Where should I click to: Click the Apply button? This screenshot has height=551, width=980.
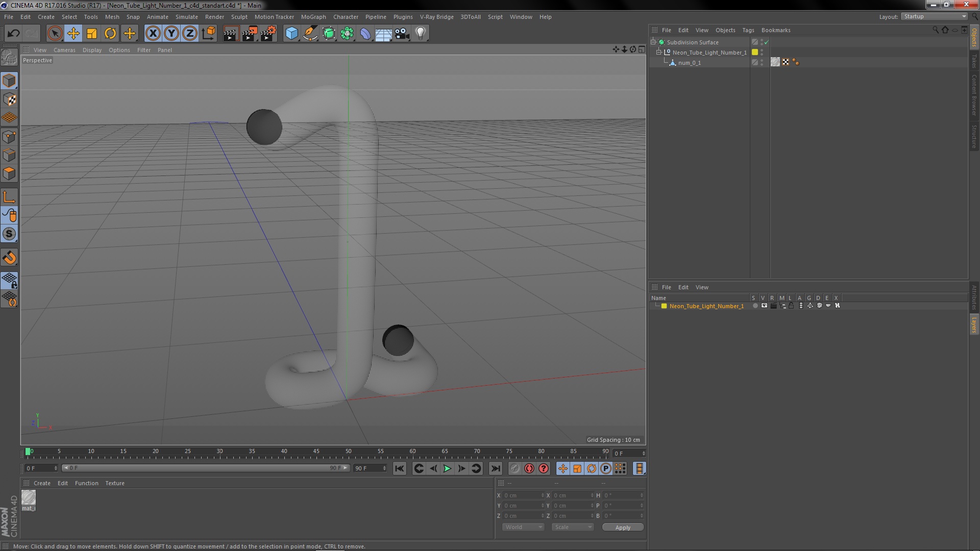623,528
